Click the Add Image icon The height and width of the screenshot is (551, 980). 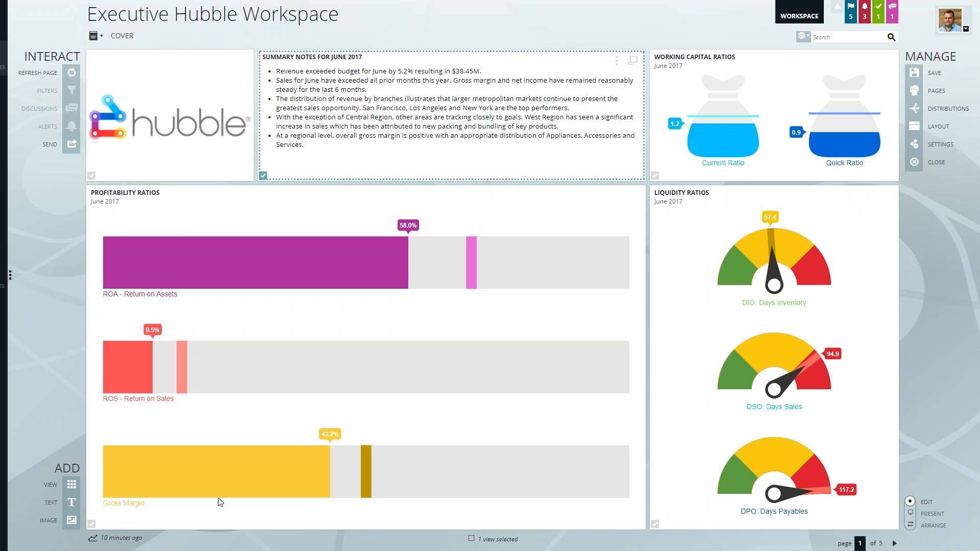[71, 520]
